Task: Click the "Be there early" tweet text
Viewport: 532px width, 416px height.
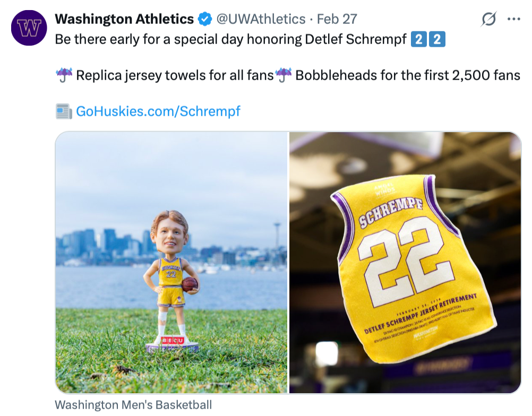Action: [106, 40]
